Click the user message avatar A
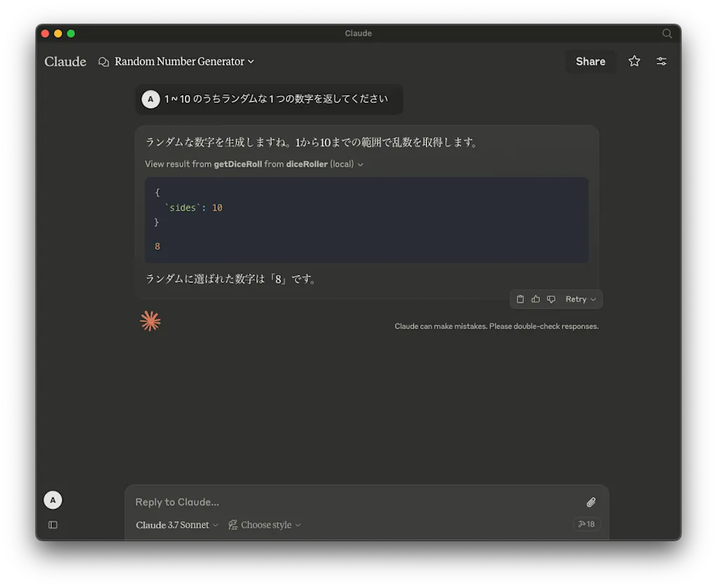The width and height of the screenshot is (717, 588). (151, 99)
